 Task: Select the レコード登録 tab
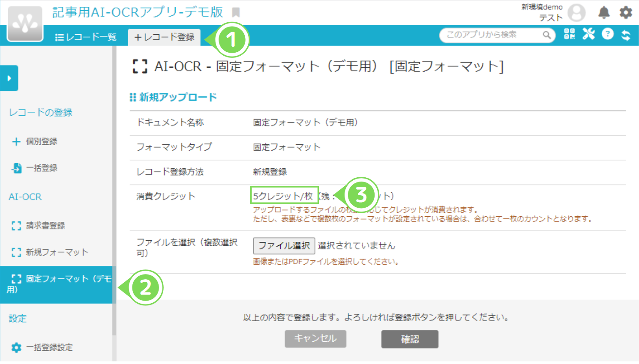point(164,37)
